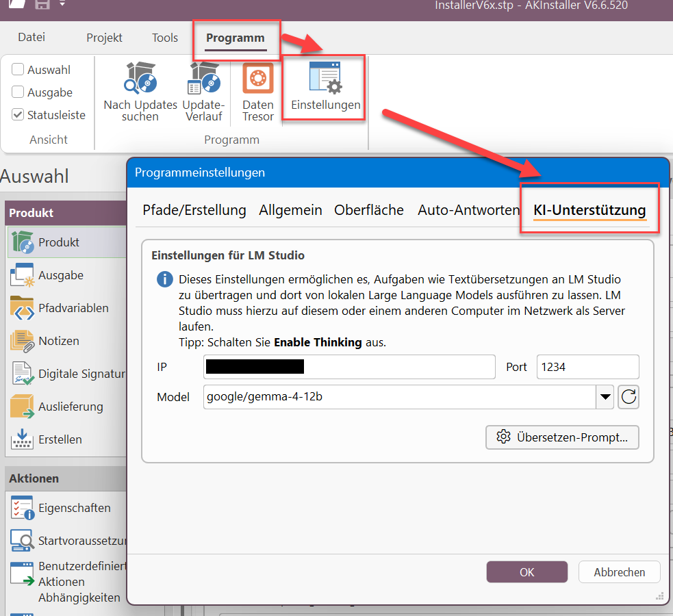Click the Produkt section header in sidebar
The width and height of the screenshot is (673, 616).
pos(67,213)
